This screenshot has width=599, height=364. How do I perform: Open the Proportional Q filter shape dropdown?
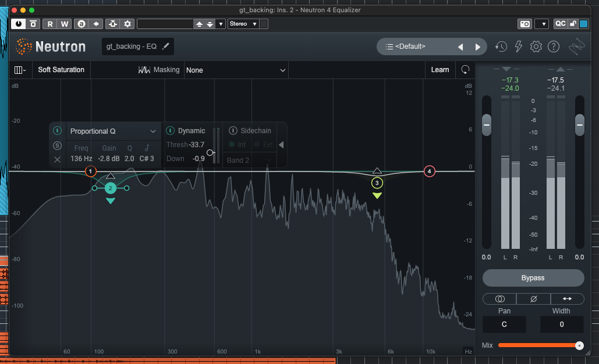(113, 131)
